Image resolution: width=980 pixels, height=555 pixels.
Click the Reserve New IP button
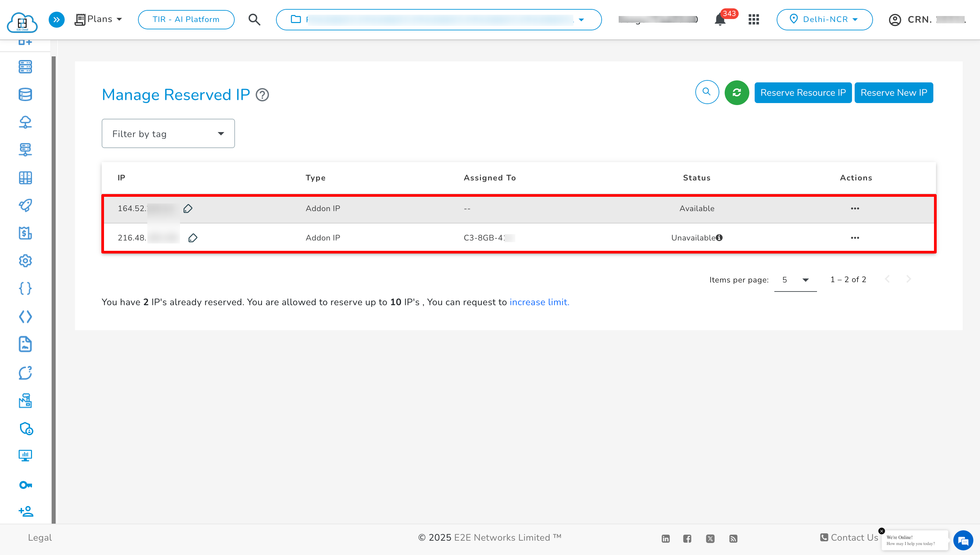pyautogui.click(x=894, y=93)
